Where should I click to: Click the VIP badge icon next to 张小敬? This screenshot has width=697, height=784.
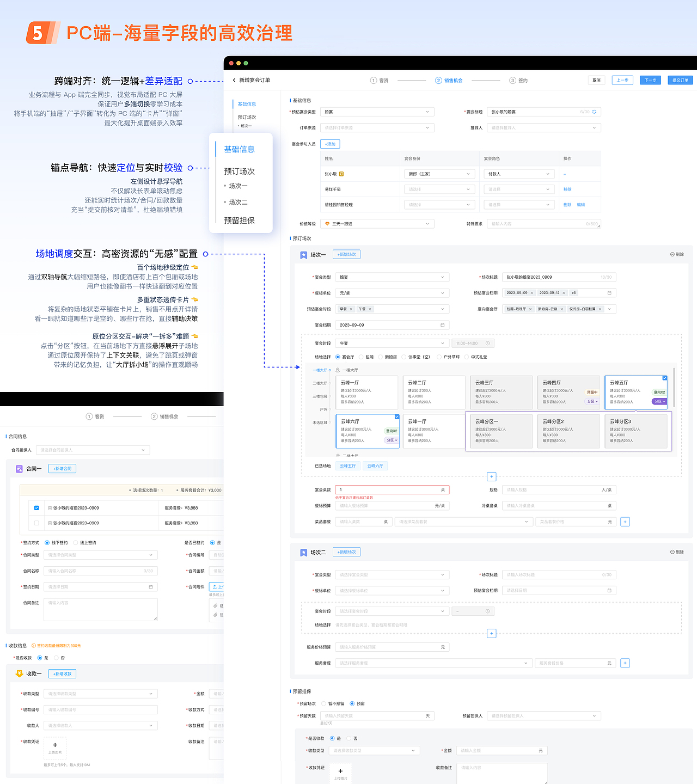(341, 174)
